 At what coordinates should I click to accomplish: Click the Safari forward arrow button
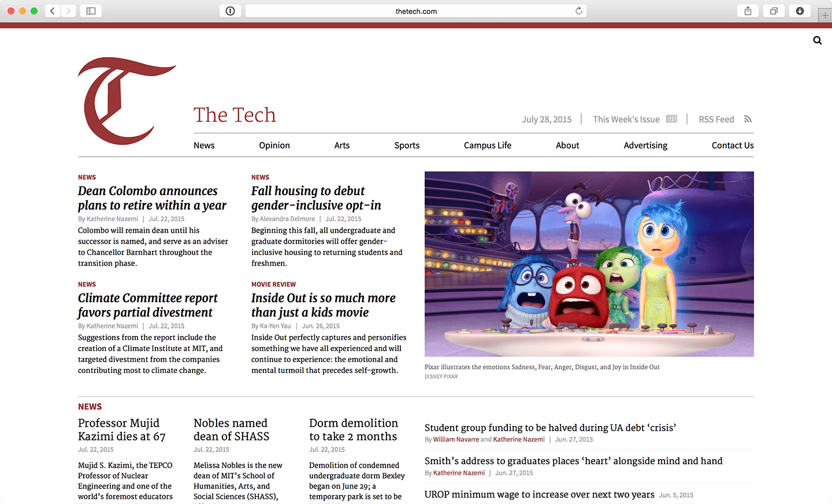pyautogui.click(x=68, y=11)
